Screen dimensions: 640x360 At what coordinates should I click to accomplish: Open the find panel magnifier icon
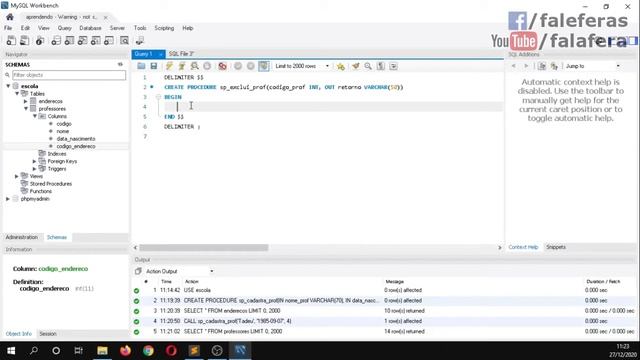click(368, 66)
